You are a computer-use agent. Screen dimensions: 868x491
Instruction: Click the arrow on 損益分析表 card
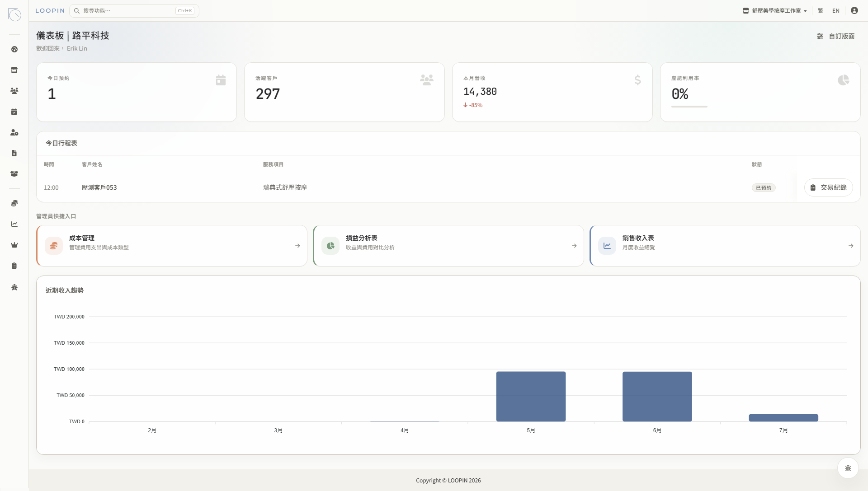tap(574, 246)
